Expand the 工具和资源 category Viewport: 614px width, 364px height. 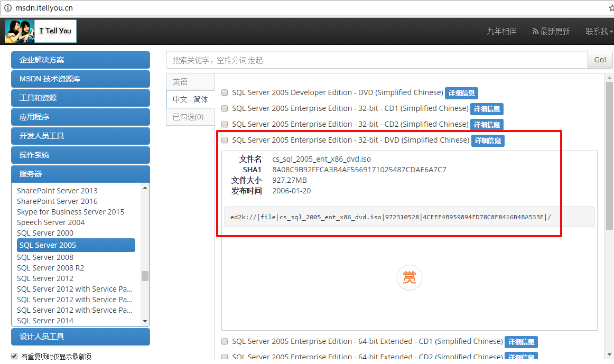[81, 98]
